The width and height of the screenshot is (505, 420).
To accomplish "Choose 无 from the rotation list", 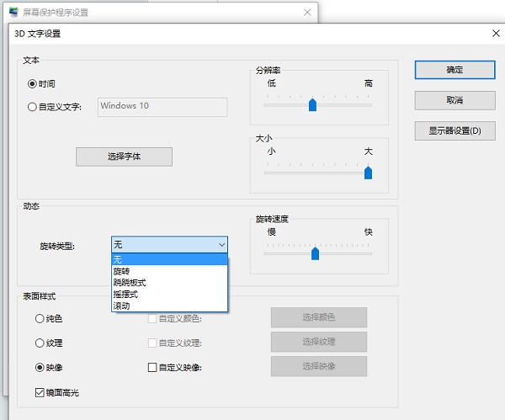I will pyautogui.click(x=168, y=259).
